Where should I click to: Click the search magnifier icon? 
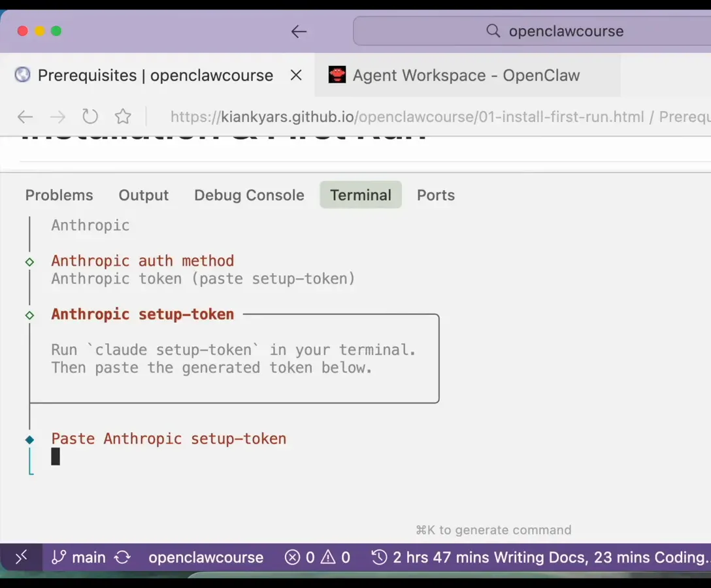point(493,31)
